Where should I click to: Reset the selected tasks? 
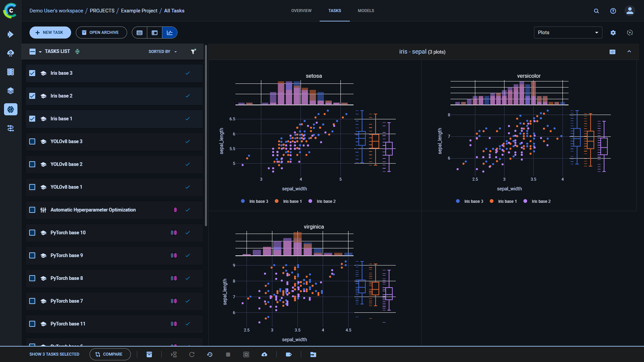pyautogui.click(x=192, y=354)
